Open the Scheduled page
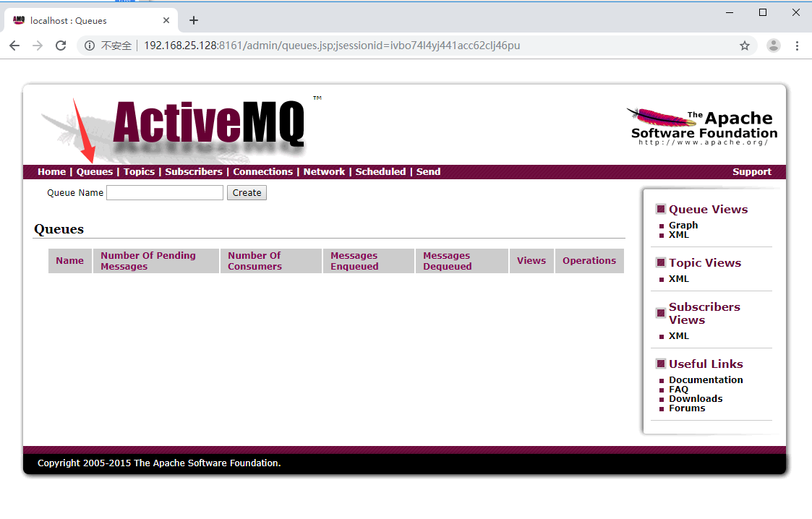Viewport: 812px width, 519px height. click(x=380, y=172)
